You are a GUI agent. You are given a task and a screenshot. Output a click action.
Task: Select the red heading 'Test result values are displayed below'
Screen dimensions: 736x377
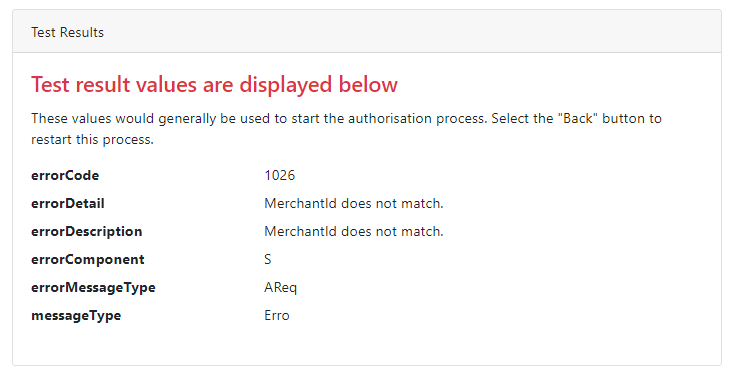[215, 85]
